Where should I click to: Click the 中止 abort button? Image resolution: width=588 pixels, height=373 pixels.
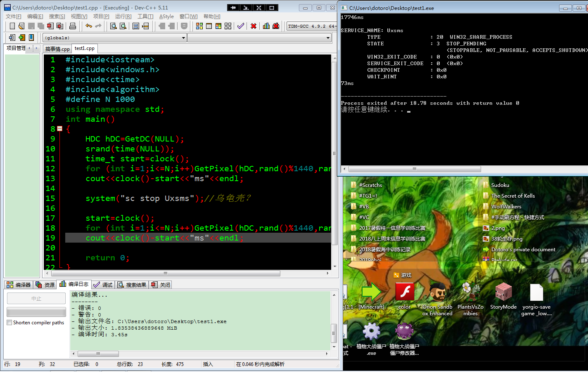[x=36, y=298]
